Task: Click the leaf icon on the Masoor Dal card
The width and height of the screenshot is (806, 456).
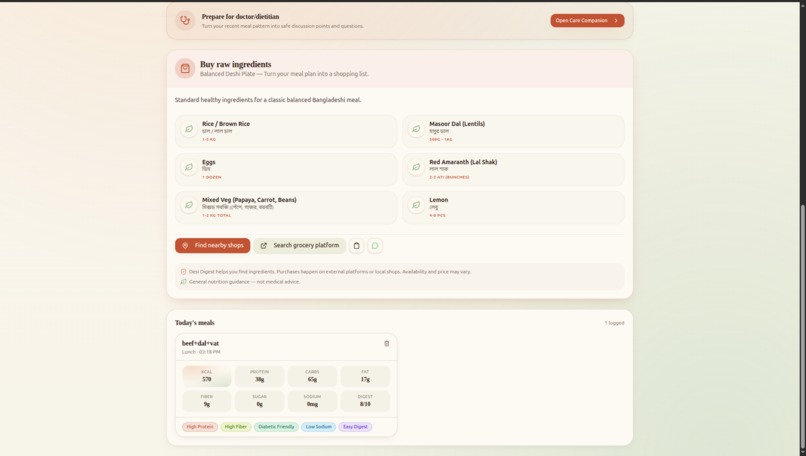Action: (x=416, y=129)
